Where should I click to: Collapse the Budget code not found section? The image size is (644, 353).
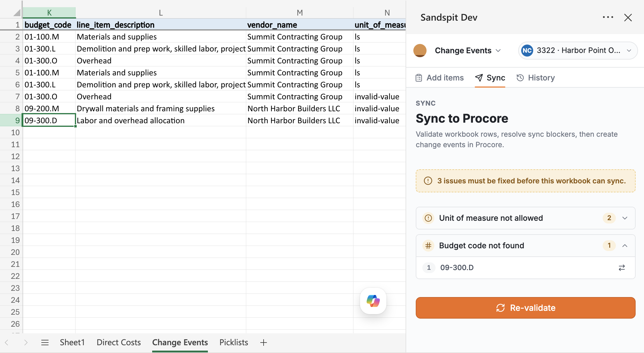[525, 246]
